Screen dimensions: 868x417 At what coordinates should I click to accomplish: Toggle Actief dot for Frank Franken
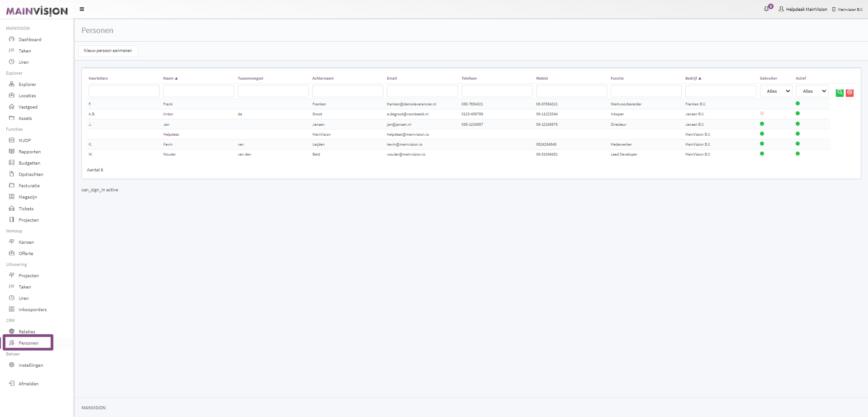(798, 104)
